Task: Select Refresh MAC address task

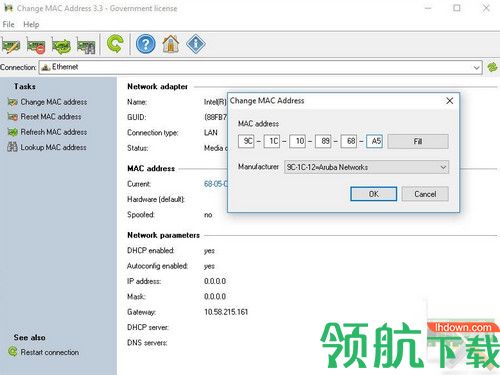Action: coord(54,132)
